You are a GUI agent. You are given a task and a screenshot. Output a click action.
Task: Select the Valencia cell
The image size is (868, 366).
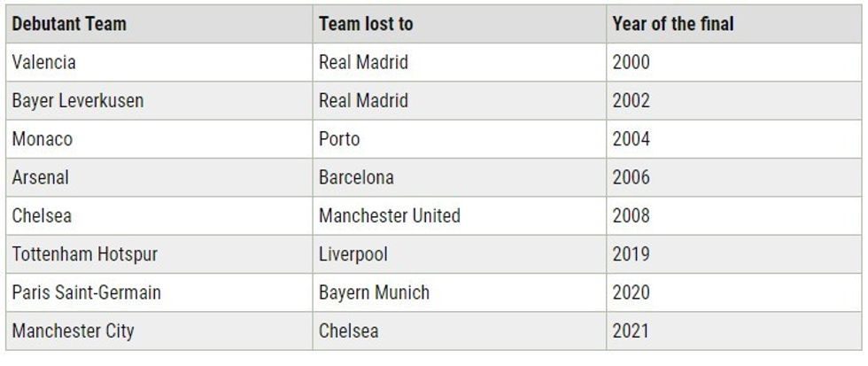point(44,62)
